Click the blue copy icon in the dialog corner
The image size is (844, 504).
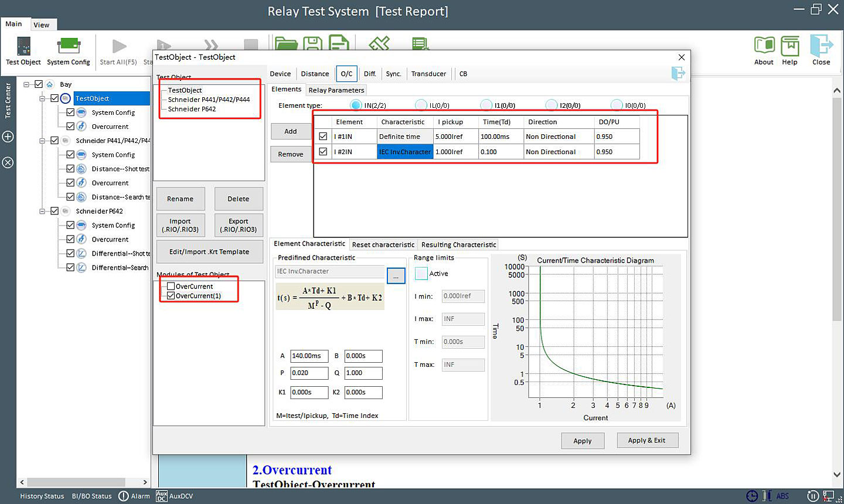[678, 74]
